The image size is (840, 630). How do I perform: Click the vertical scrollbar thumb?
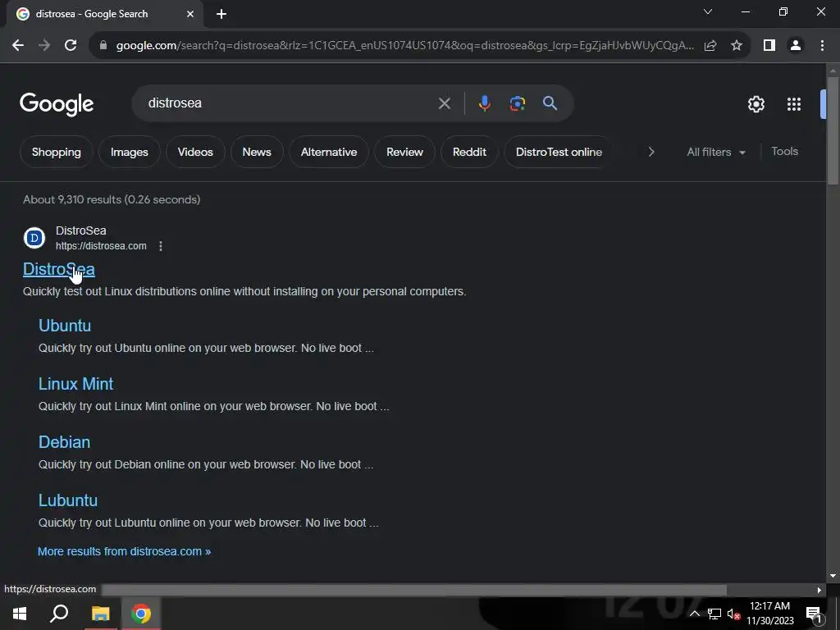tap(833, 131)
